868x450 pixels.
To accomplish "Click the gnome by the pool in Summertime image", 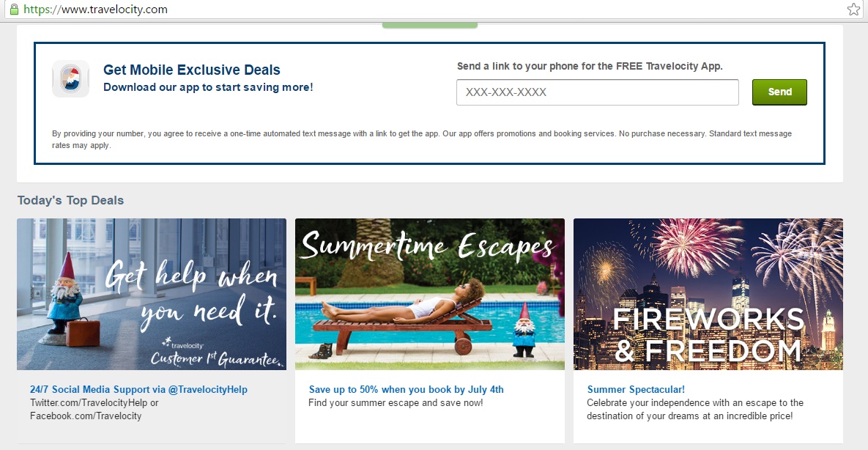I will tap(523, 329).
